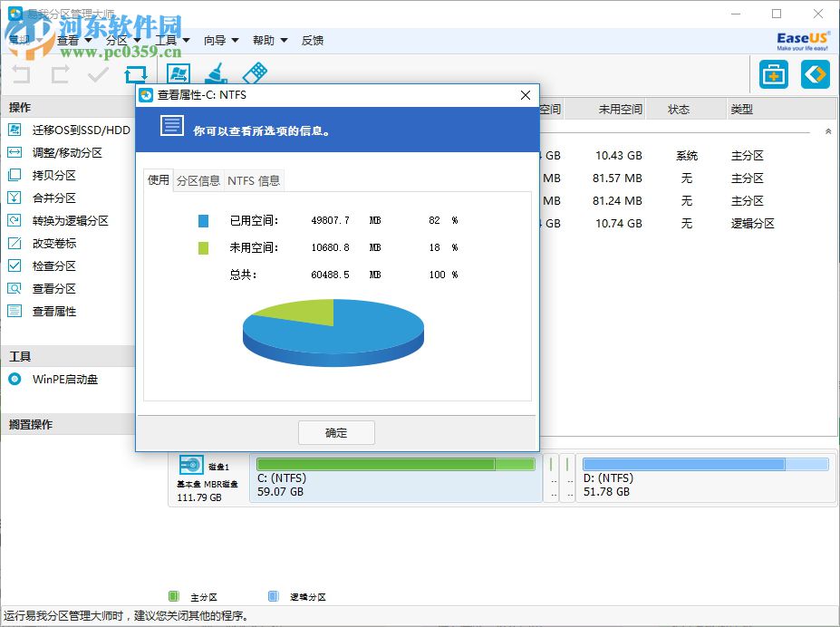Viewport: 840px width, 627px height.
Task: Select the system cleanup brush icon
Action: [217, 73]
